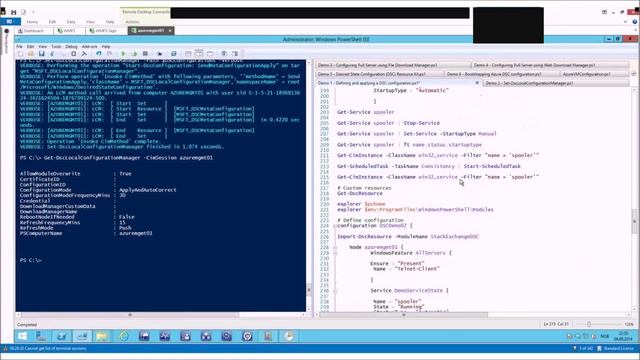Click the console pane horizontal scrollbar

click(x=130, y=315)
